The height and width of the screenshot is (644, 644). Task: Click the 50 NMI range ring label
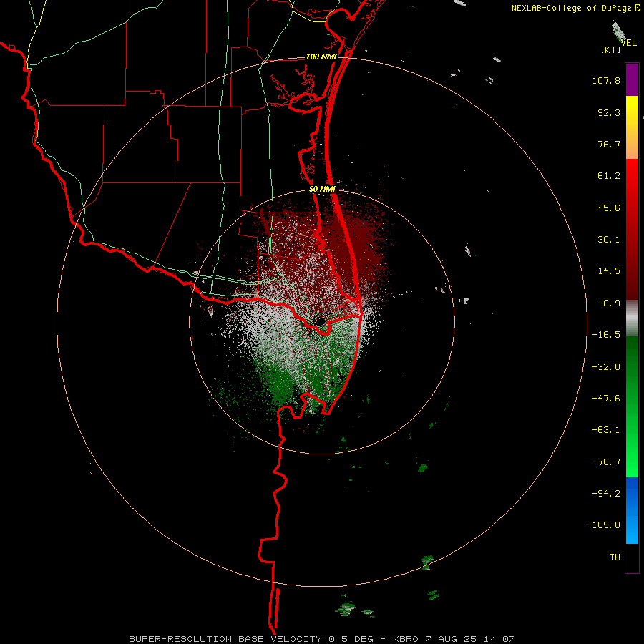323,189
